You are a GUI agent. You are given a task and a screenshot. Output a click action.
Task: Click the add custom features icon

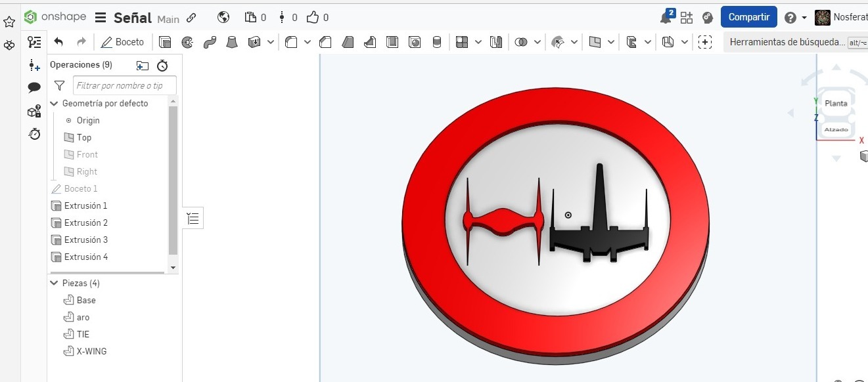(705, 42)
